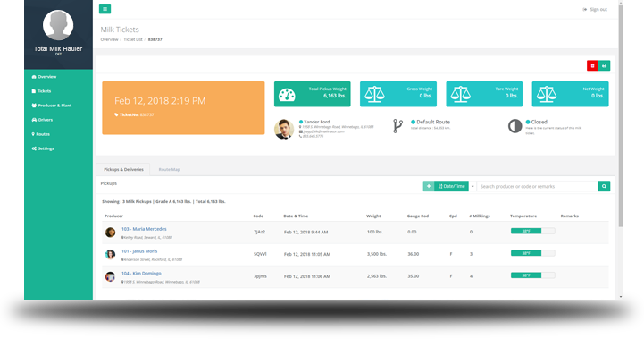Click the page vertical scrollbar
This screenshot has height=339, width=644.
621,115
